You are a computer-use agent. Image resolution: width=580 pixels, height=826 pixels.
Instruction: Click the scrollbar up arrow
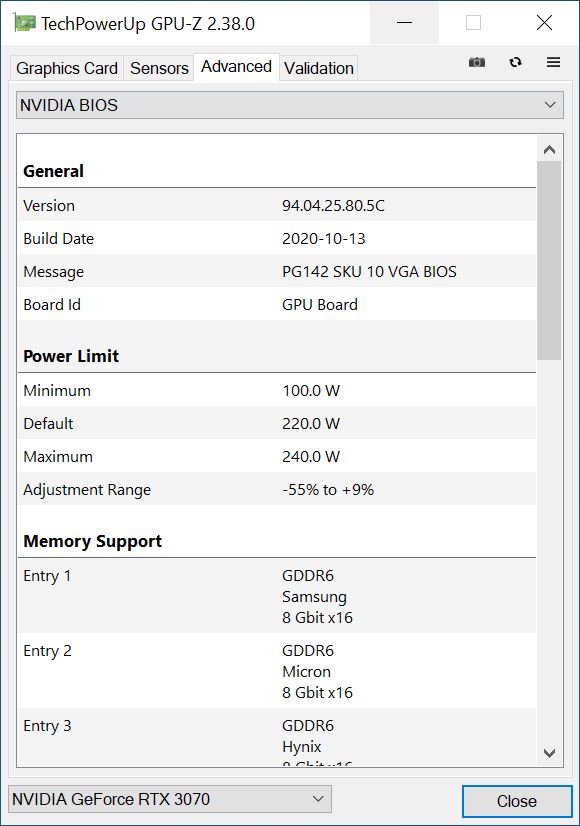549,150
